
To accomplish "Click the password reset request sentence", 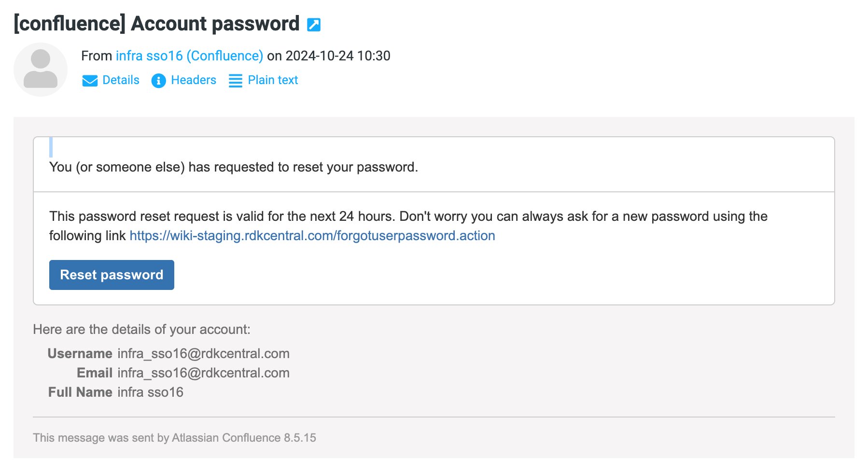I will click(234, 167).
